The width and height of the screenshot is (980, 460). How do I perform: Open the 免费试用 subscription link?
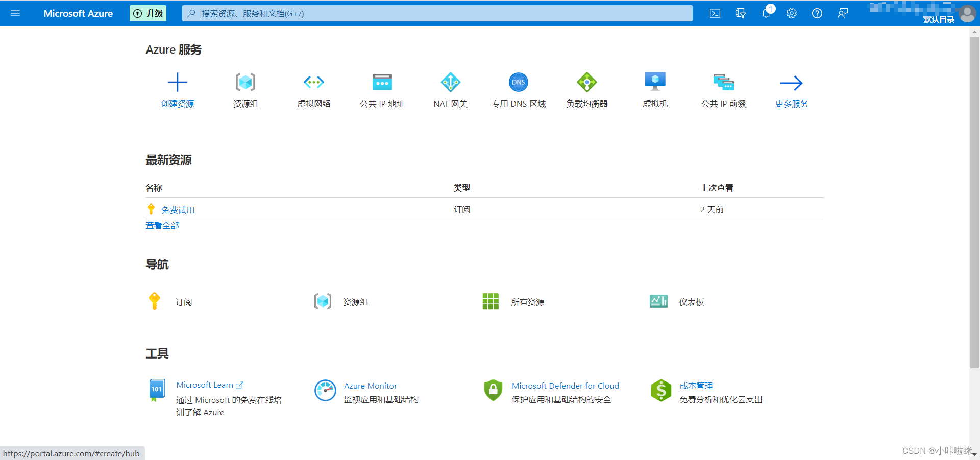pyautogui.click(x=178, y=210)
